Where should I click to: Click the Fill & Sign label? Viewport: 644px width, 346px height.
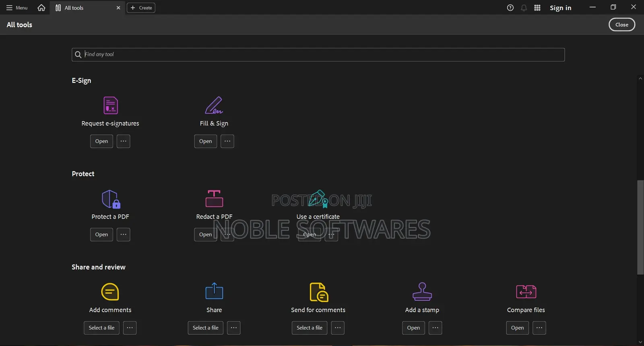point(214,123)
